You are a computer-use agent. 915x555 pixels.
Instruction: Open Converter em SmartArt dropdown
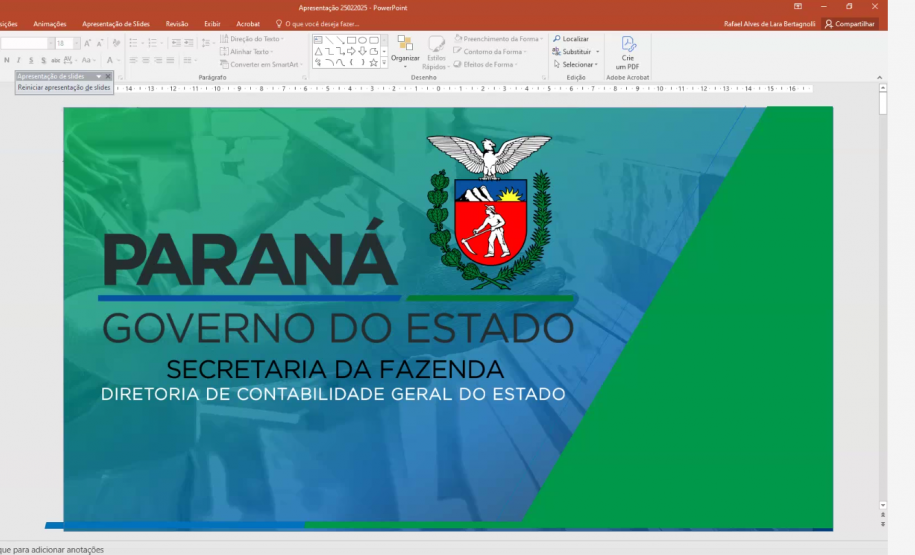[261, 64]
